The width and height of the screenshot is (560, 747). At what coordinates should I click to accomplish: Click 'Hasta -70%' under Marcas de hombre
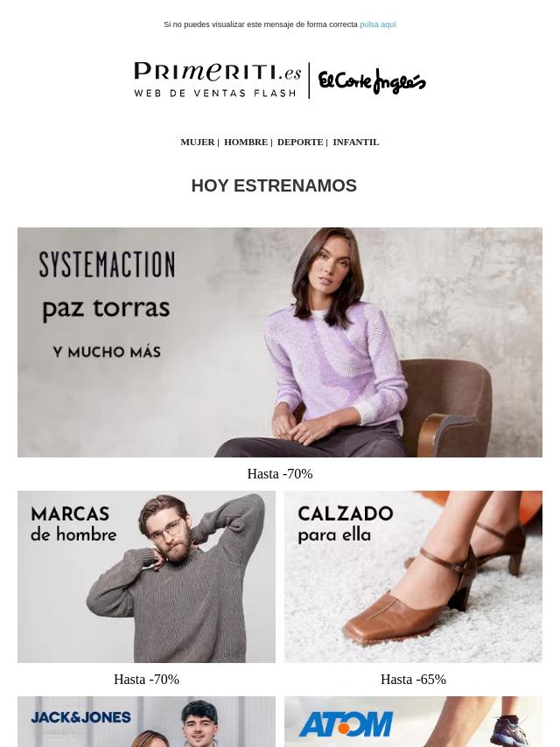coord(146,680)
